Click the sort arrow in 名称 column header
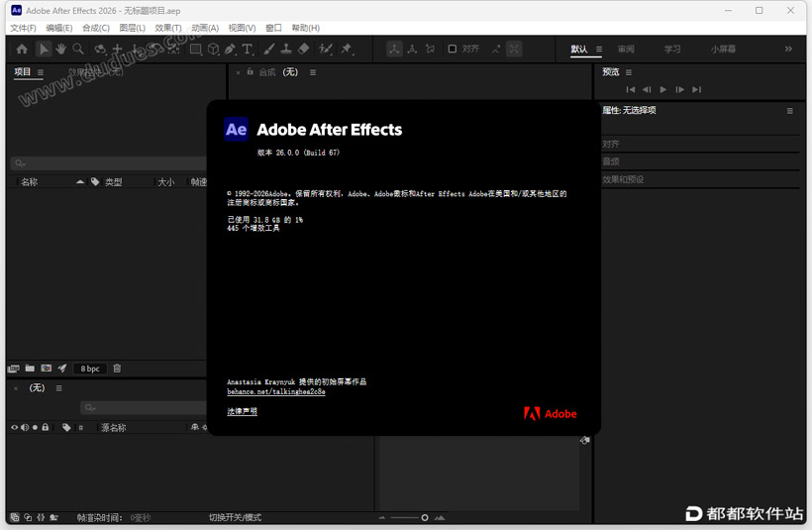 pyautogui.click(x=80, y=182)
